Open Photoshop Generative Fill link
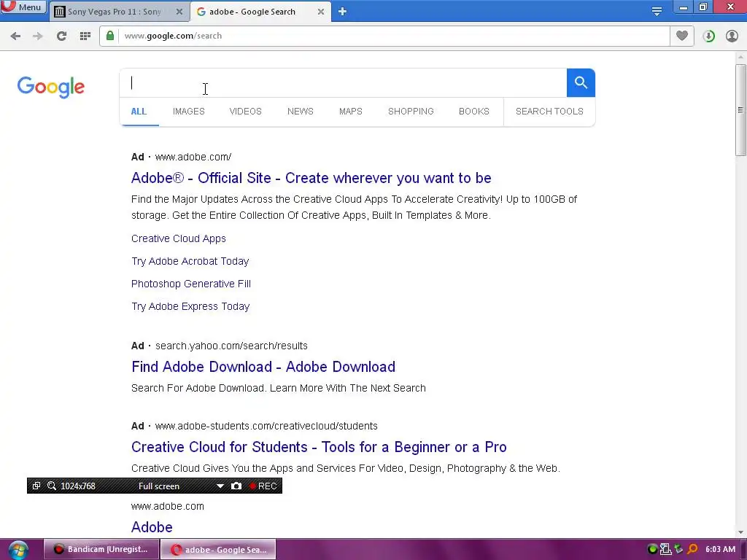The width and height of the screenshot is (747, 560). [191, 284]
